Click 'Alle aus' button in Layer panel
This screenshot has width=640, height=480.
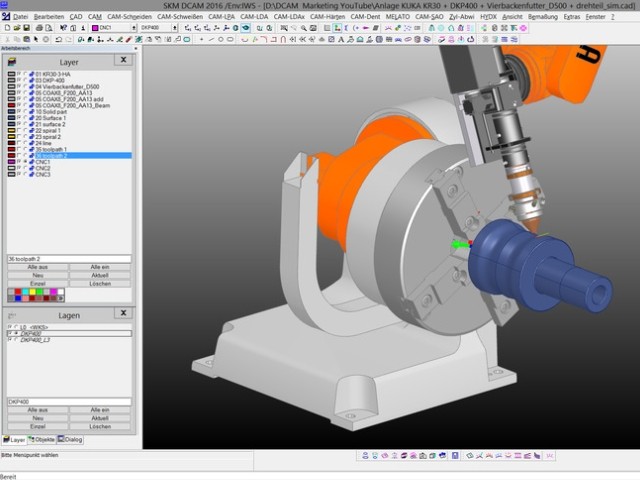pyautogui.click(x=38, y=267)
